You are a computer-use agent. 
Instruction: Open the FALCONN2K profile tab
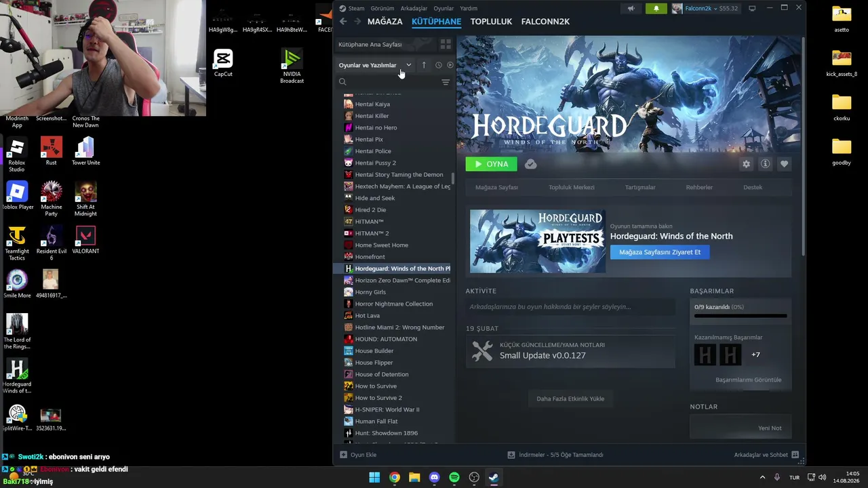pos(545,22)
